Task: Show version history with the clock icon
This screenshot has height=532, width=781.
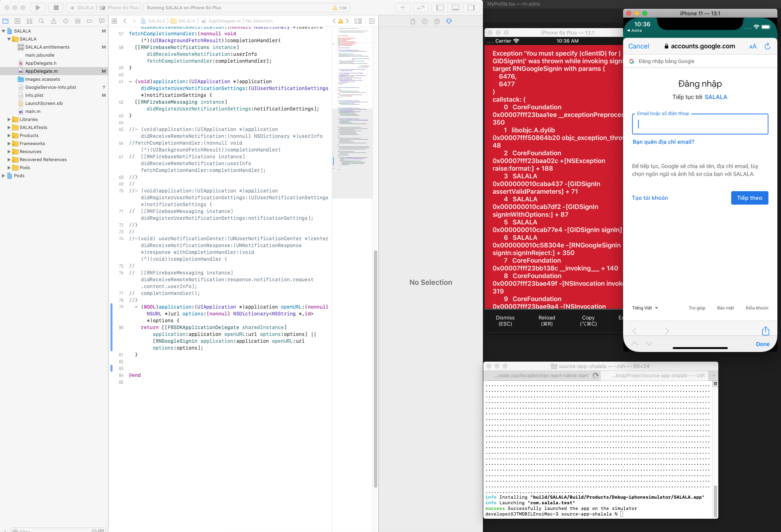Action: pyautogui.click(x=425, y=21)
